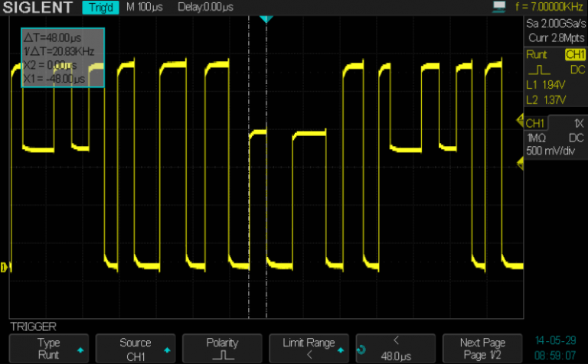Toggle the CH1 channel tab label
Viewport: 588px width, 364px height.
click(536, 123)
